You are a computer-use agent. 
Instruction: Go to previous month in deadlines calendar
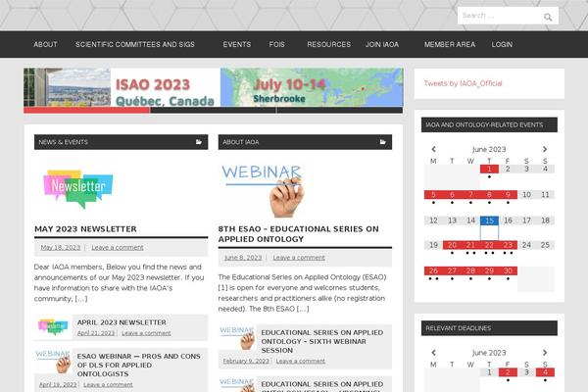(433, 353)
